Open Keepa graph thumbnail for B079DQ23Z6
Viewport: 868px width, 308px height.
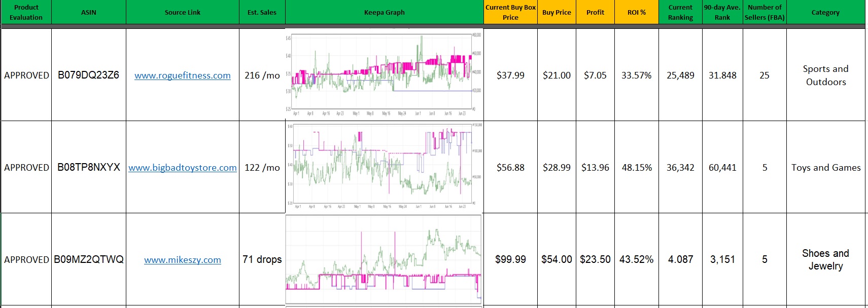(x=384, y=75)
